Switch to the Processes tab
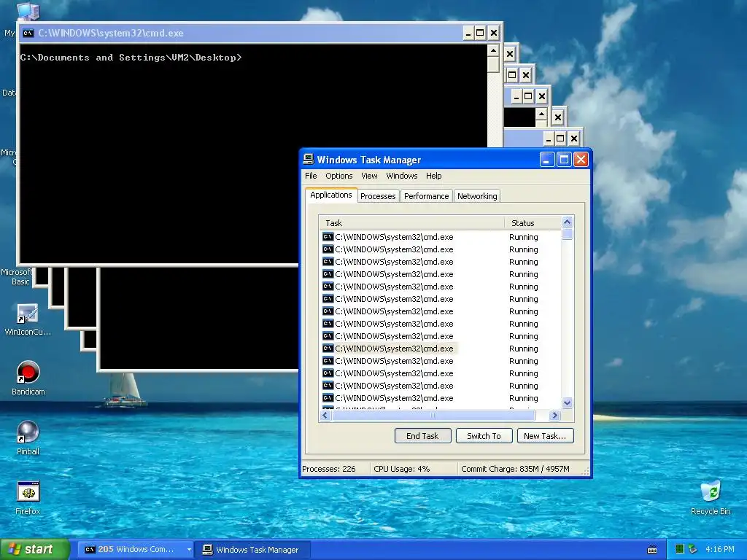This screenshot has width=747, height=560. coord(378,196)
